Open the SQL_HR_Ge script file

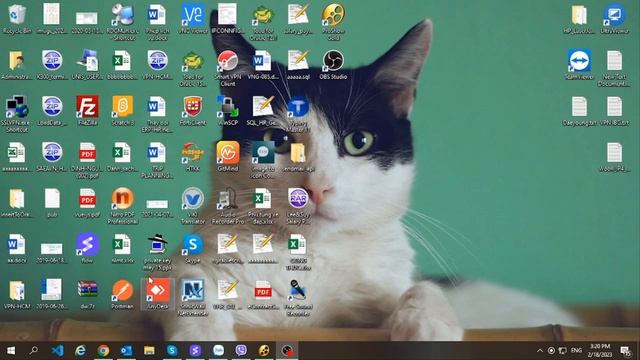click(x=263, y=111)
